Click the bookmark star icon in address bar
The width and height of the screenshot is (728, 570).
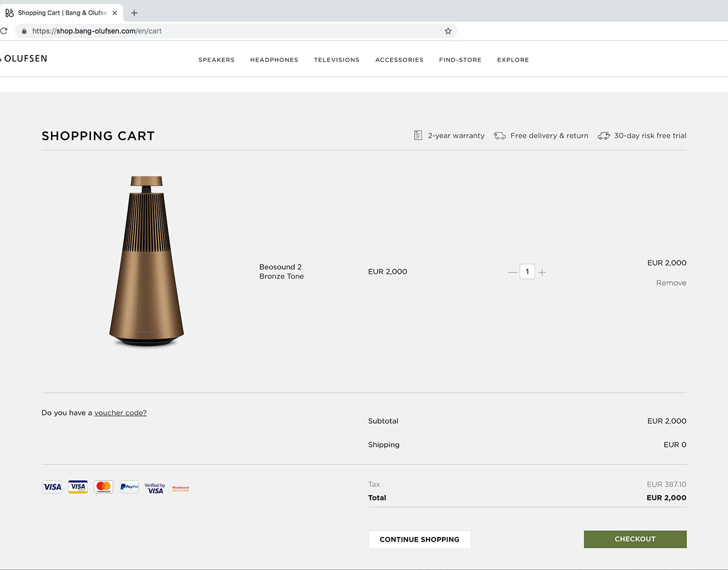coord(448,31)
